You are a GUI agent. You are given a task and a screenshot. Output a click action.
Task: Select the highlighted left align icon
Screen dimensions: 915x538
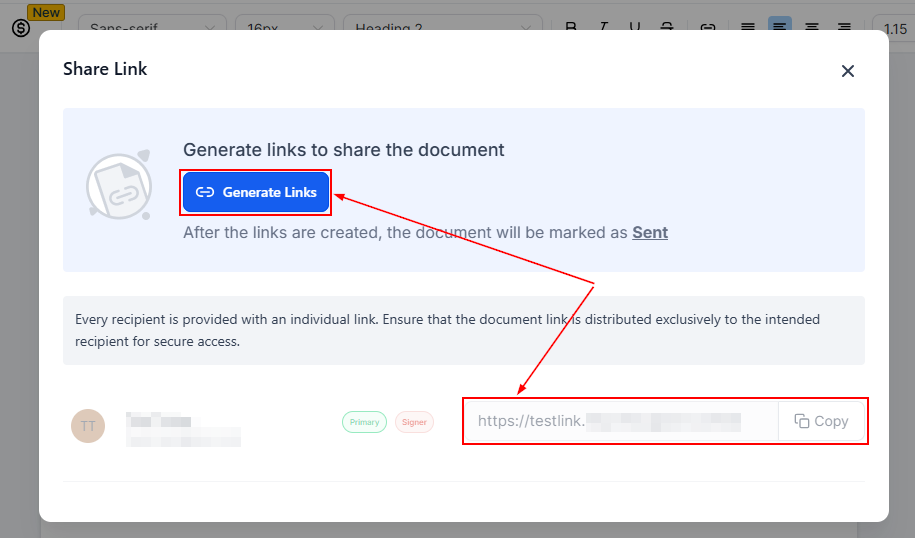(780, 25)
